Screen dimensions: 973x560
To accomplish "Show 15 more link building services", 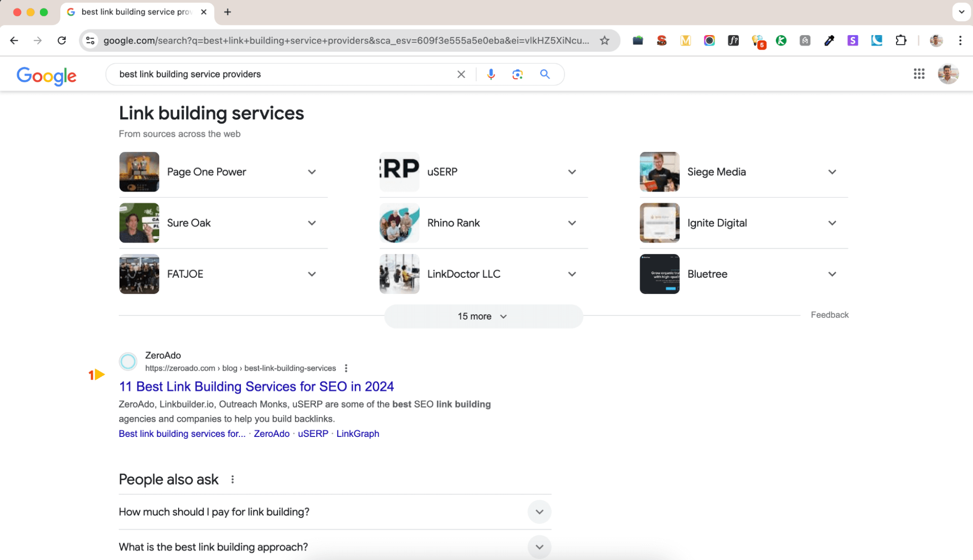I will pos(483,316).
